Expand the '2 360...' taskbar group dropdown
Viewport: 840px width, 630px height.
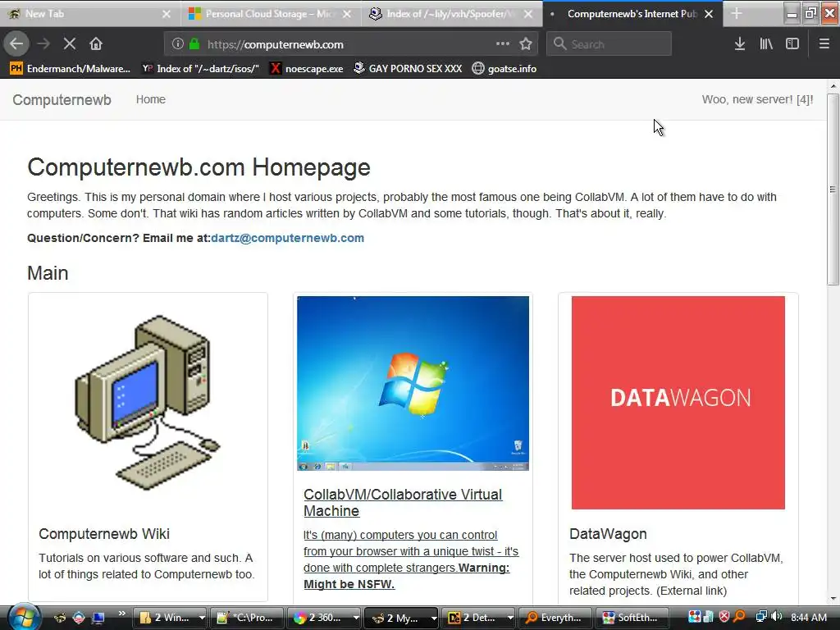(x=356, y=619)
